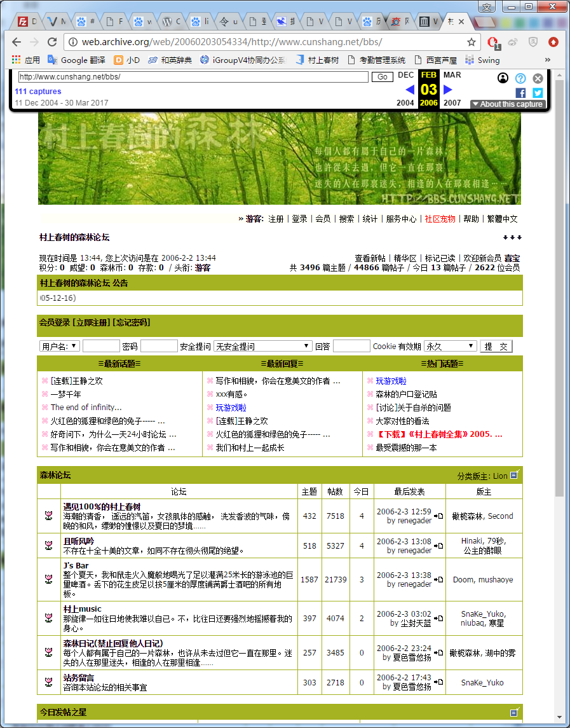
Task: Open the 服务中心 menu item
Action: point(401,219)
